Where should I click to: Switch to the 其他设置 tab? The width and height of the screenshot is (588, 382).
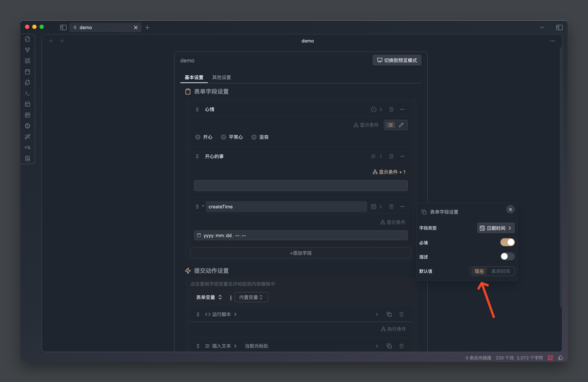pos(221,77)
